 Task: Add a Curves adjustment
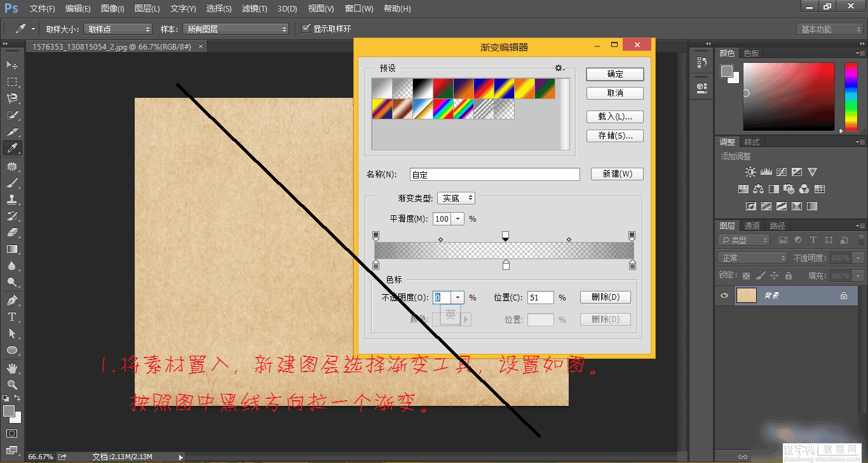click(x=781, y=172)
